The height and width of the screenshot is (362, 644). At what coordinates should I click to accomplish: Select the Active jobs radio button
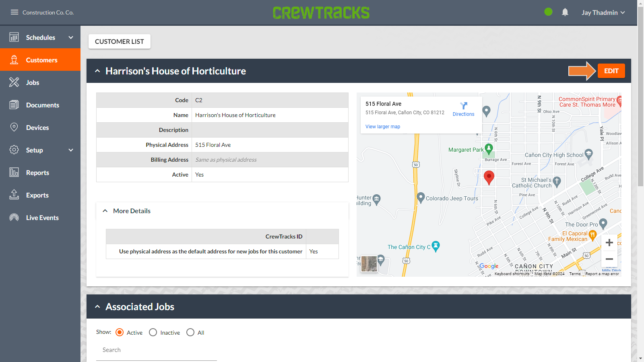[x=120, y=332]
